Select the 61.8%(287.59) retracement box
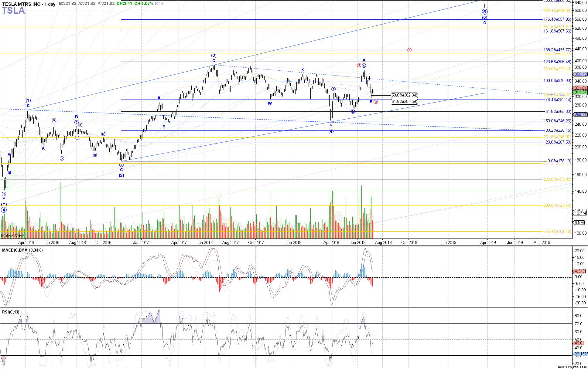 [404, 102]
